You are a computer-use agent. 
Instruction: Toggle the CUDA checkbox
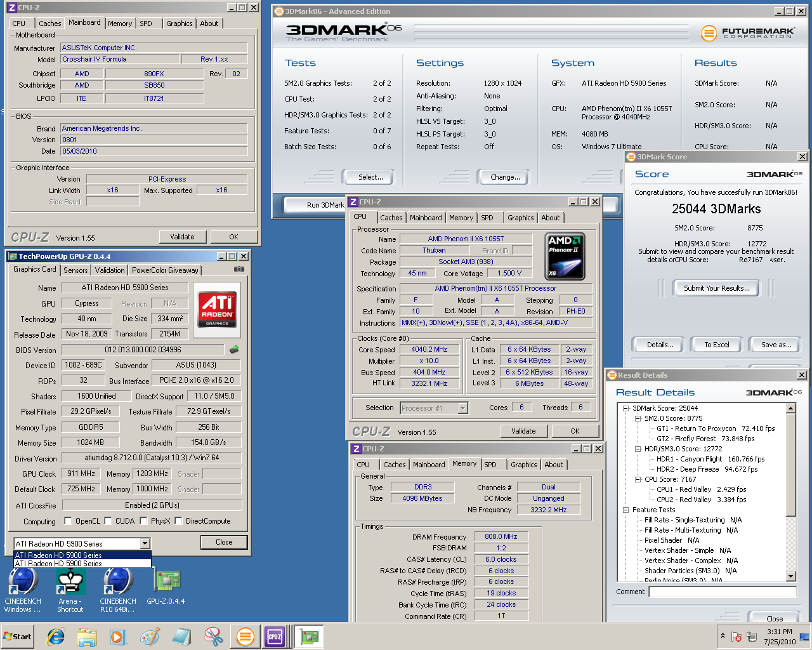tap(108, 521)
